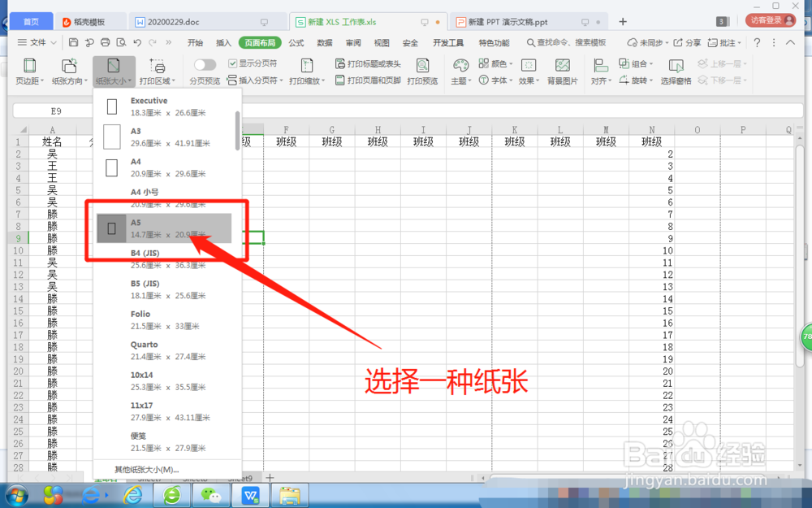Viewport: 812px width, 508px height.
Task: Select 便笺 note paper size
Action: point(164,442)
